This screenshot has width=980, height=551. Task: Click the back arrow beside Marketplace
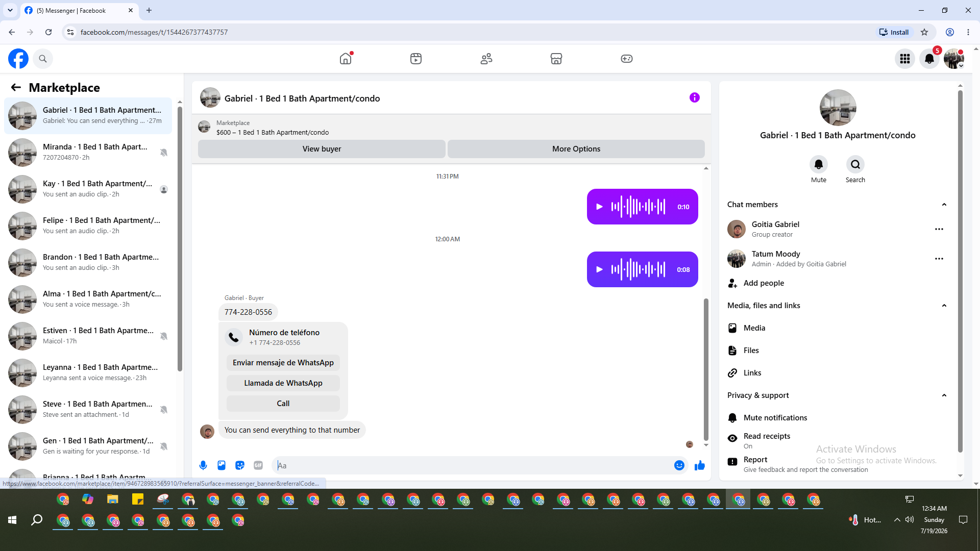16,87
